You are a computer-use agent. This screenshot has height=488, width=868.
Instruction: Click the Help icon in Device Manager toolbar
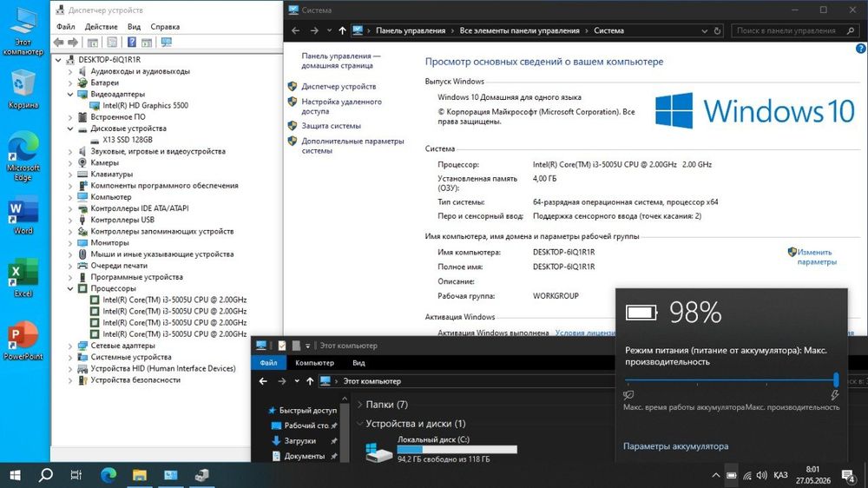132,42
